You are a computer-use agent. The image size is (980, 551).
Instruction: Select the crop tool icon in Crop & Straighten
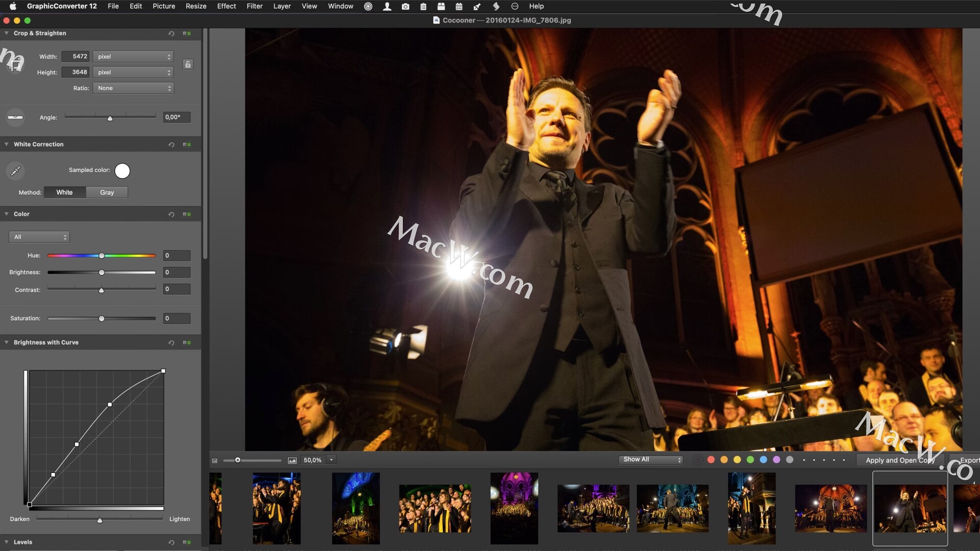point(15,64)
